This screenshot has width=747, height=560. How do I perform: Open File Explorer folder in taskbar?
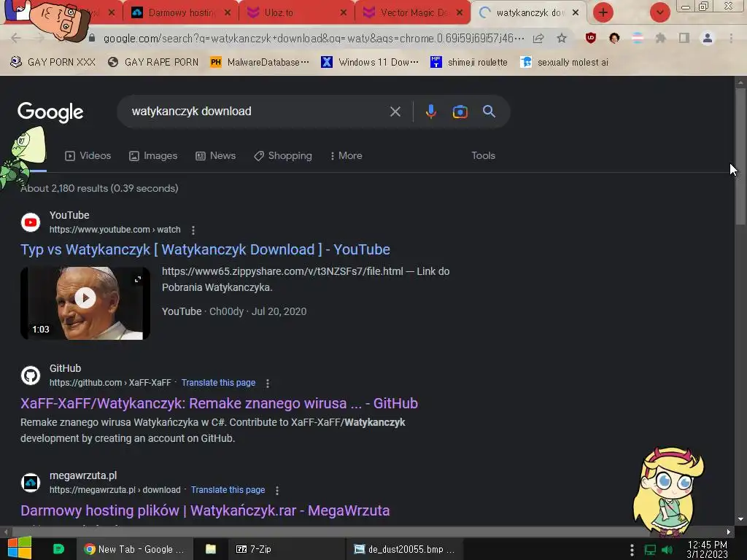click(211, 549)
